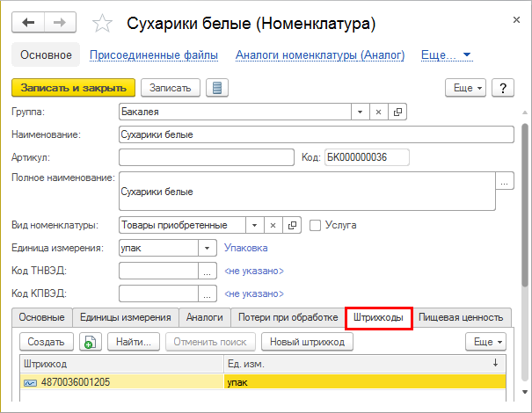Image resolution: width=532 pixels, height=413 pixels.
Task: Clear the Группа field with X icon
Action: [x=378, y=112]
